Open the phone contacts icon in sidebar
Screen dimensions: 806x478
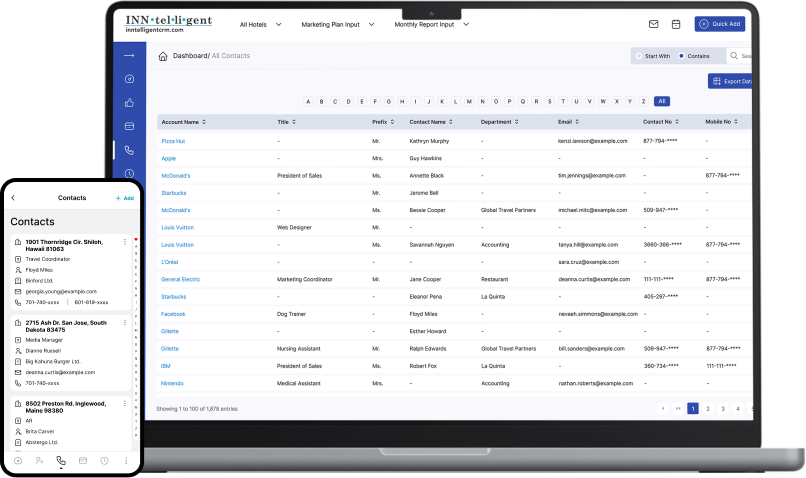[129, 150]
